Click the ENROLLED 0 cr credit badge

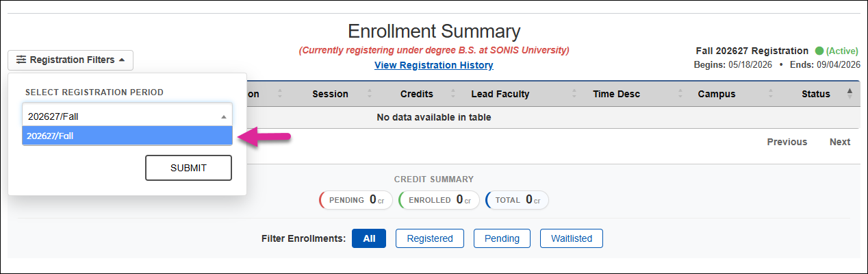tap(438, 200)
